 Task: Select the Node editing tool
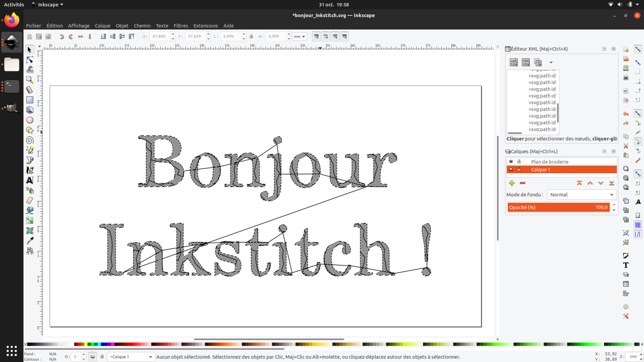coord(30,60)
